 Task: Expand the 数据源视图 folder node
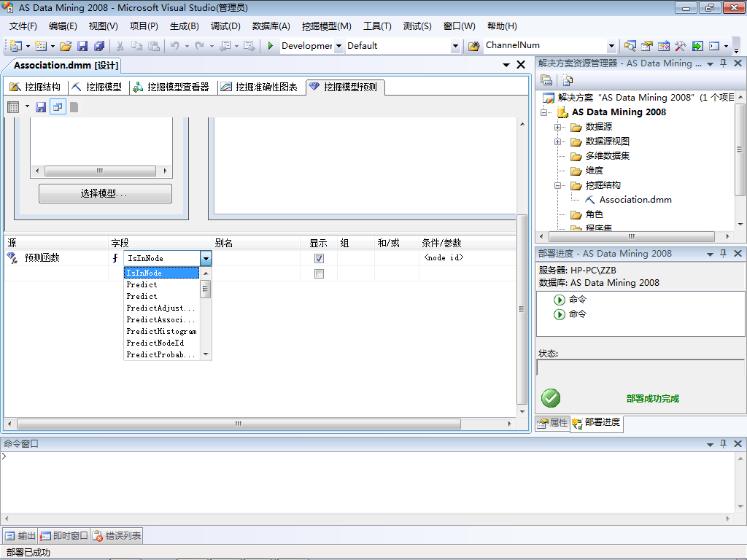point(557,142)
